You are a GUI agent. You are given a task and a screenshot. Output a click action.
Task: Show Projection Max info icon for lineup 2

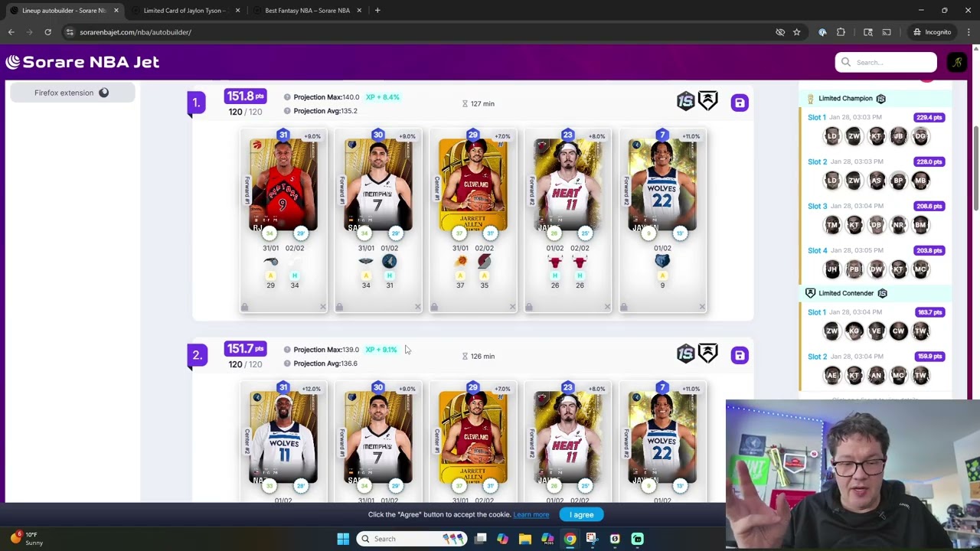click(287, 350)
